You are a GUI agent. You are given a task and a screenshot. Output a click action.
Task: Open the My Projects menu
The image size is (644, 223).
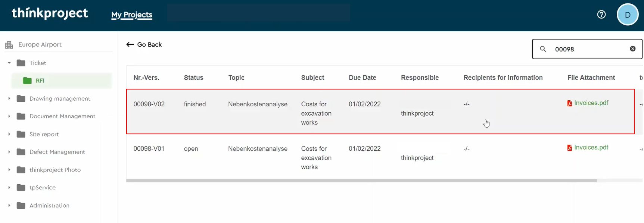(x=131, y=15)
